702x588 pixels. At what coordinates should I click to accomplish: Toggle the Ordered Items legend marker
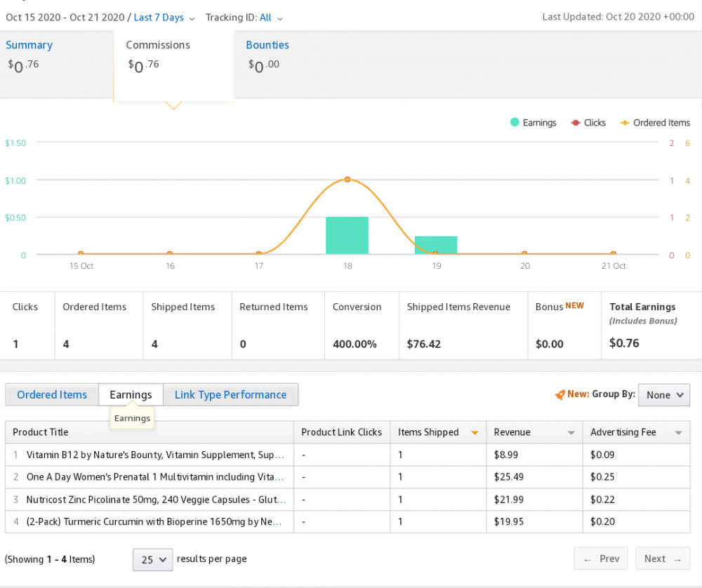tap(625, 123)
